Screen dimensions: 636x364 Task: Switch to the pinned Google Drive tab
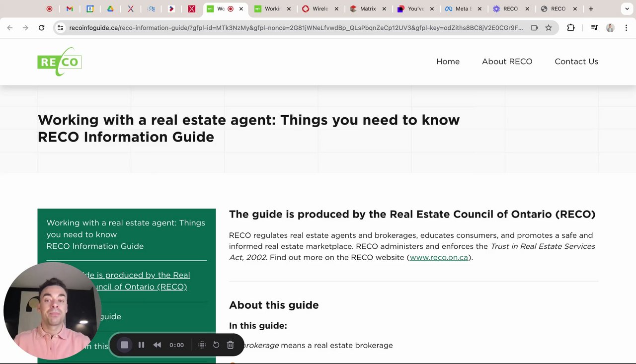(x=110, y=8)
